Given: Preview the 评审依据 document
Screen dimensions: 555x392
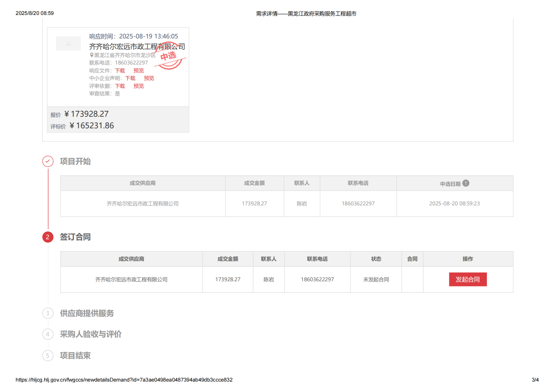Looking at the screenshot, I should tap(138, 86).
